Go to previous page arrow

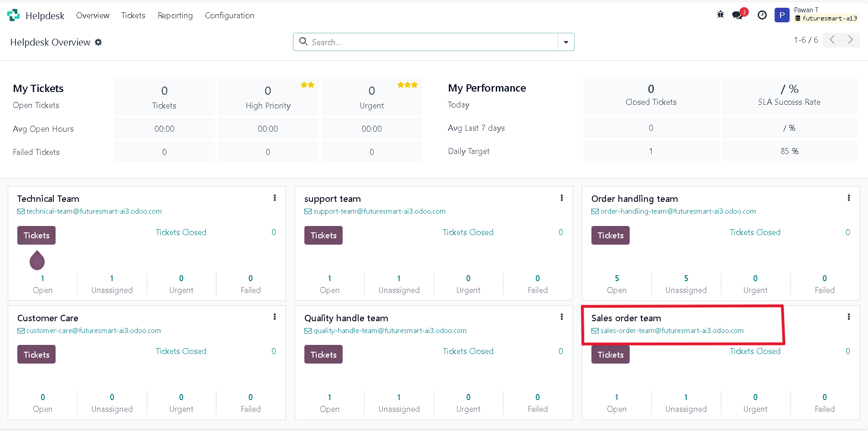pos(832,40)
